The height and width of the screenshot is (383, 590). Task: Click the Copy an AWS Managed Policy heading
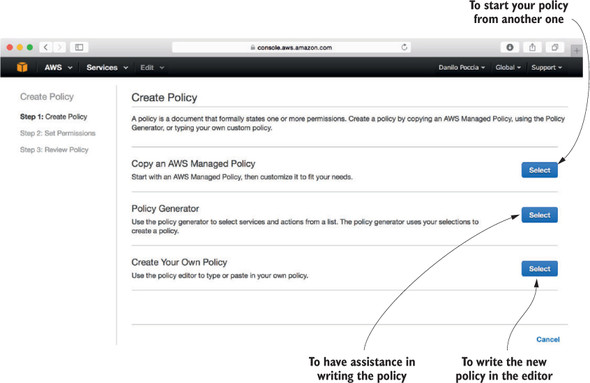tap(193, 164)
